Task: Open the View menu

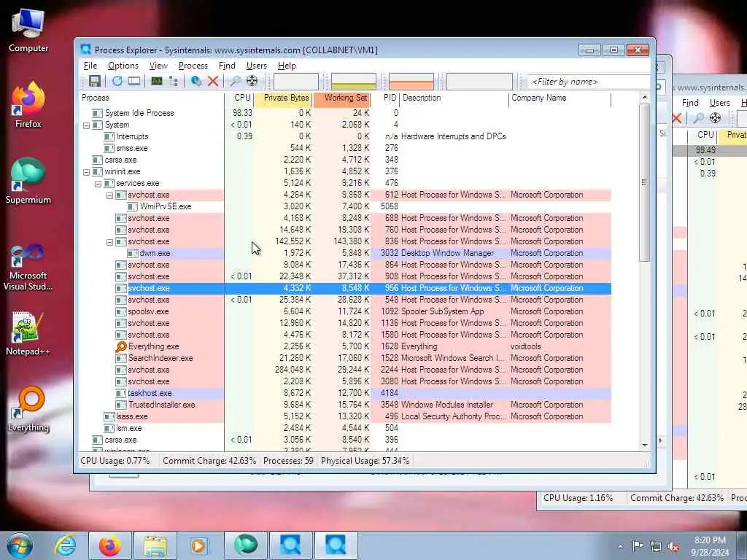Action: pyautogui.click(x=158, y=66)
